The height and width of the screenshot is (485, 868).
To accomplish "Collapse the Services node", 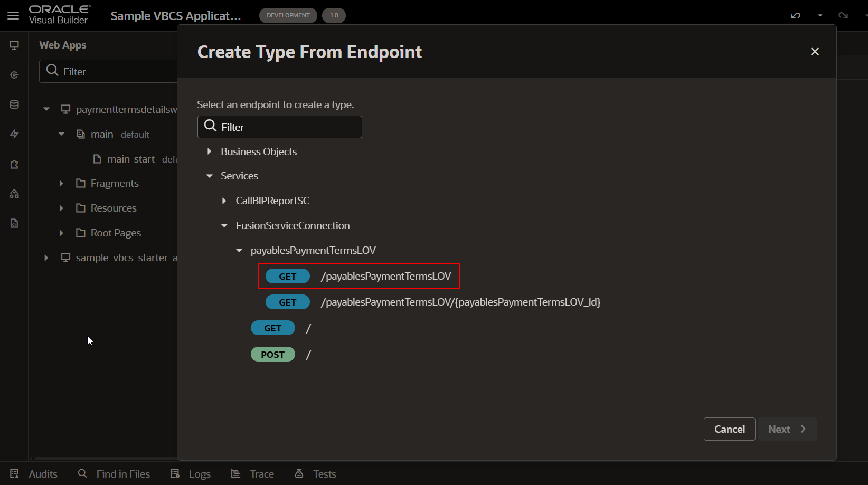I will (x=210, y=176).
